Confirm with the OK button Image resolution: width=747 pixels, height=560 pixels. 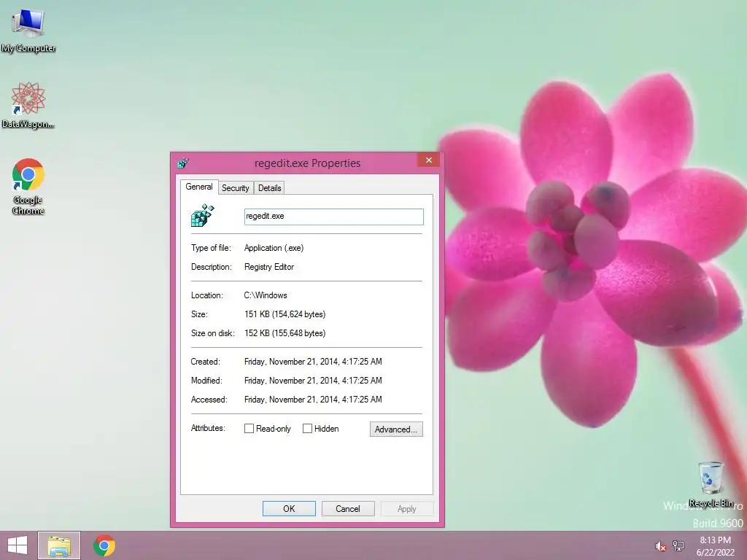(289, 508)
